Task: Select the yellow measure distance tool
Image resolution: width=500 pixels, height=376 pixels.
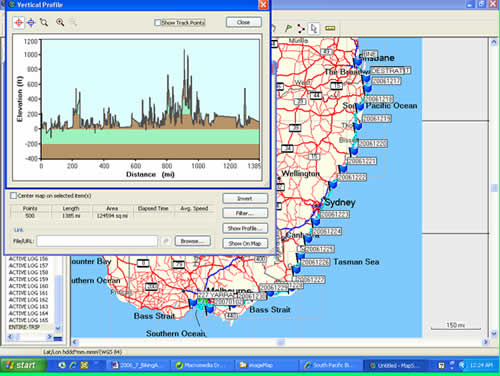Action: 330,28
